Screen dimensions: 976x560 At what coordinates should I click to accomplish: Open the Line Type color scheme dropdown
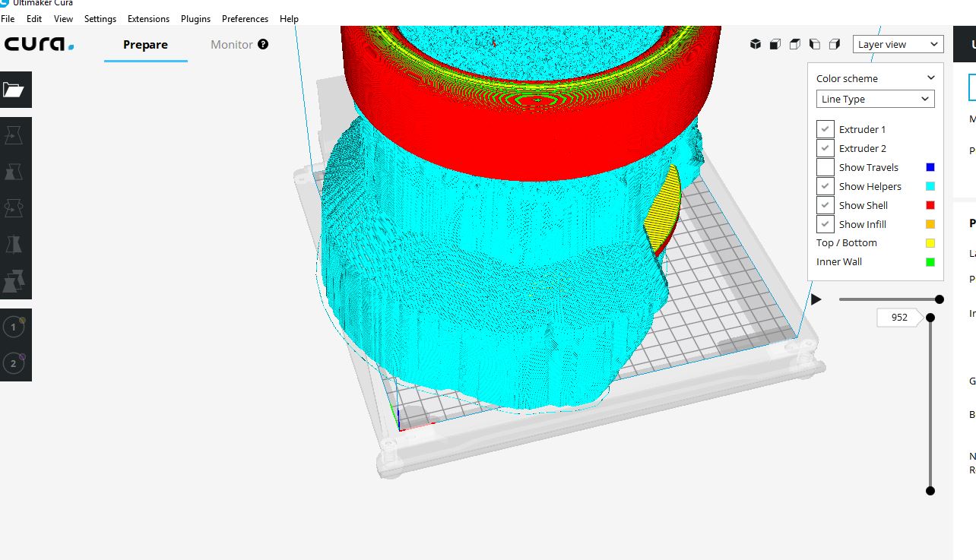(x=876, y=99)
